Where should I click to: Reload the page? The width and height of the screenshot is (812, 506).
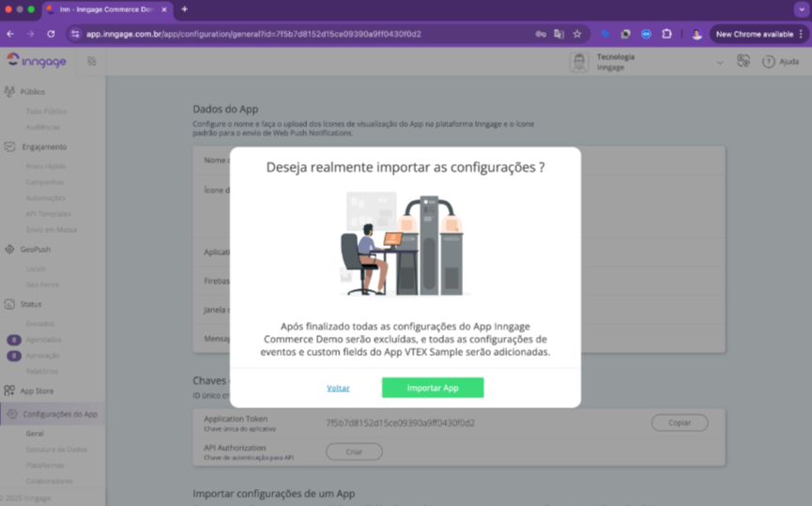click(x=51, y=34)
